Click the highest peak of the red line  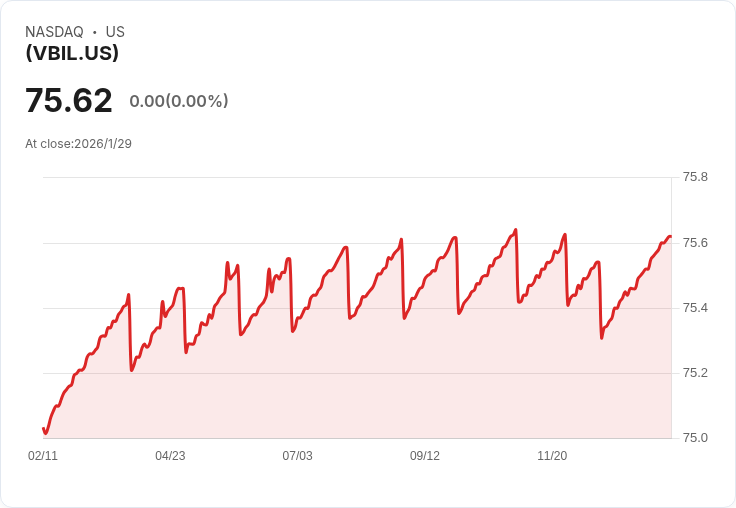[516, 230]
